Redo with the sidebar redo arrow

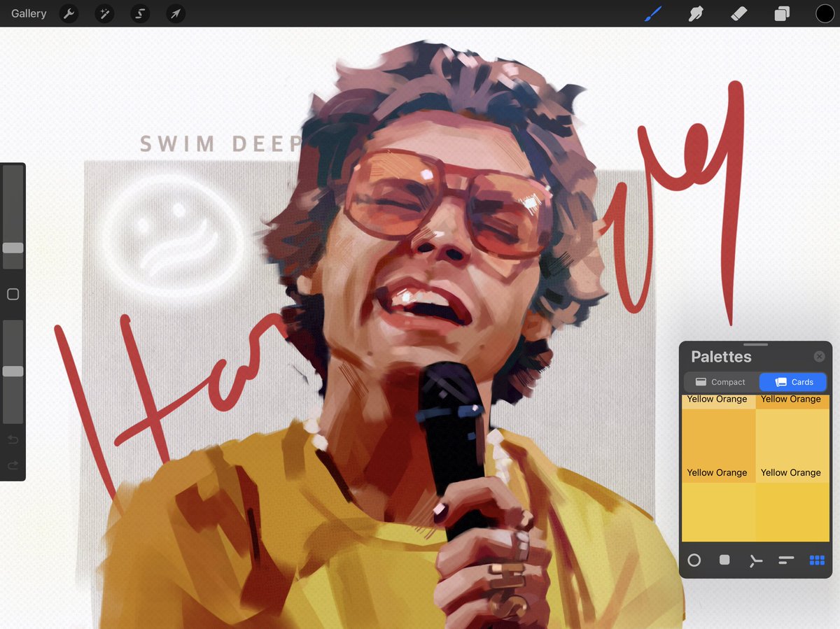[13, 465]
